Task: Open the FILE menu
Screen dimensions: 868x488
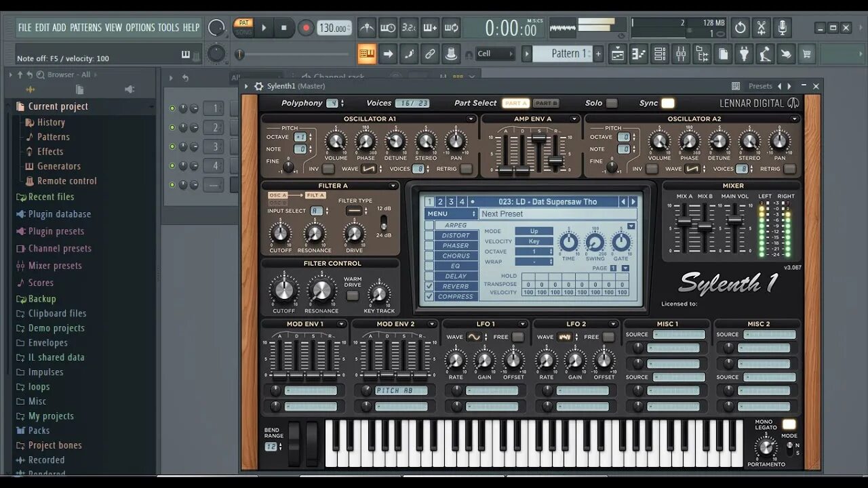Action: click(x=25, y=28)
